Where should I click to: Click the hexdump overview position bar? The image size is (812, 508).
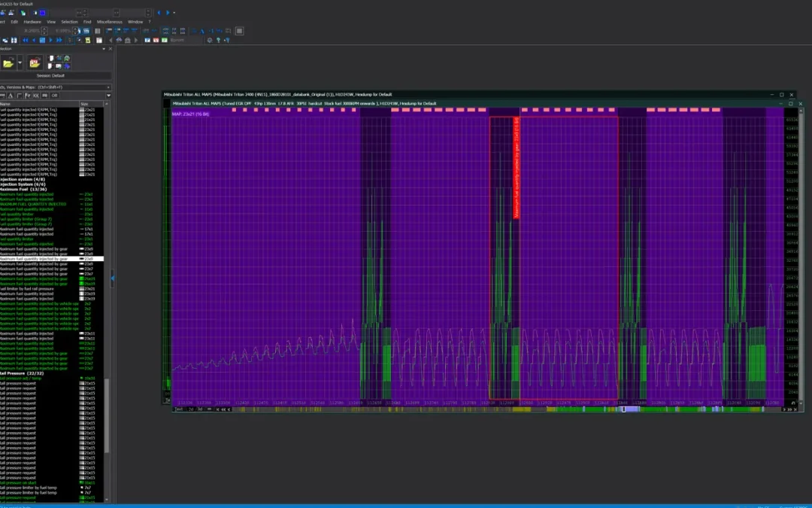coord(507,409)
